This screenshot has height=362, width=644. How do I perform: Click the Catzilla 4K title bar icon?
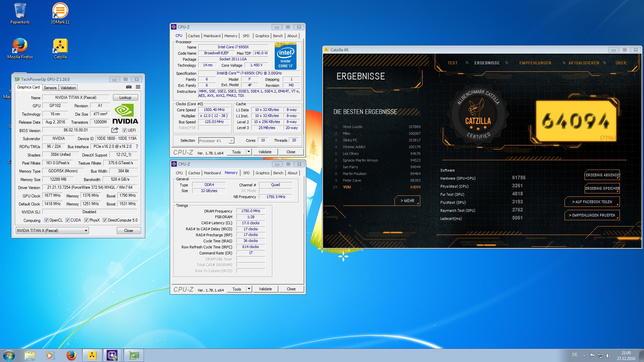pos(326,50)
